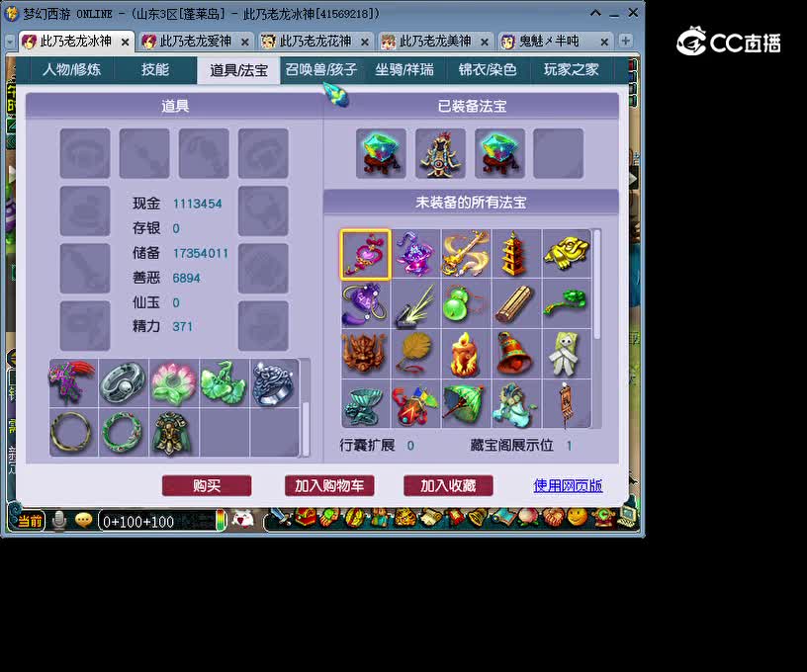Select the flaming candle treasure icon
The image size is (807, 672).
[x=466, y=354]
